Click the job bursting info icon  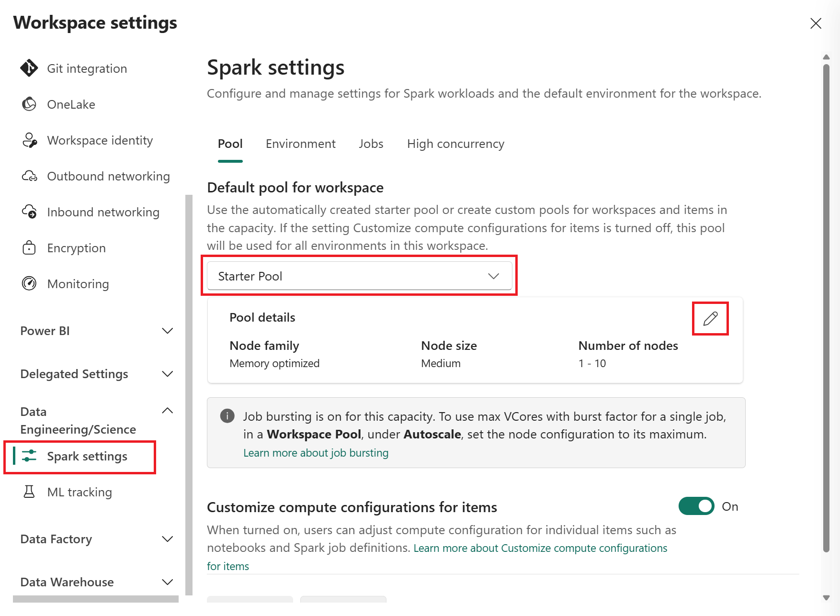pos(227,416)
